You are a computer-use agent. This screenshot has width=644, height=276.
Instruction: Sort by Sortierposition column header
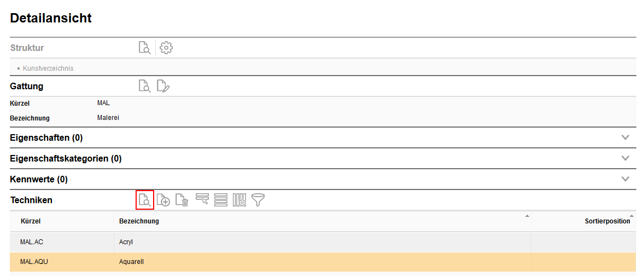click(x=607, y=221)
